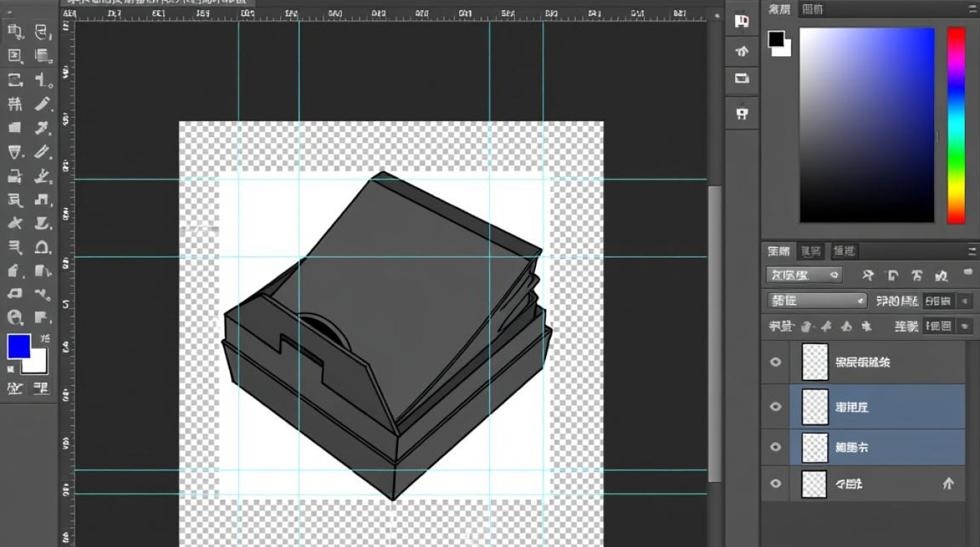Click the lock arrow icon on bottom layer
This screenshot has width=980, height=547.
[x=948, y=483]
